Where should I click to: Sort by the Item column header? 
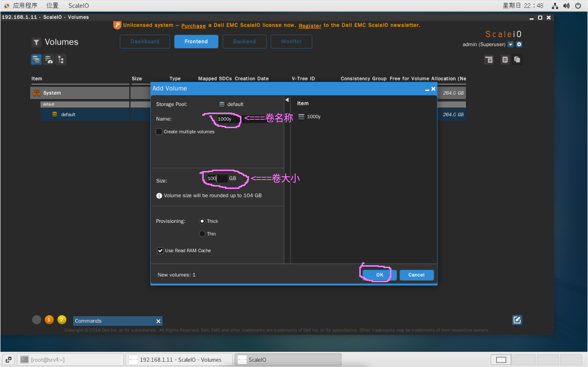(37, 79)
